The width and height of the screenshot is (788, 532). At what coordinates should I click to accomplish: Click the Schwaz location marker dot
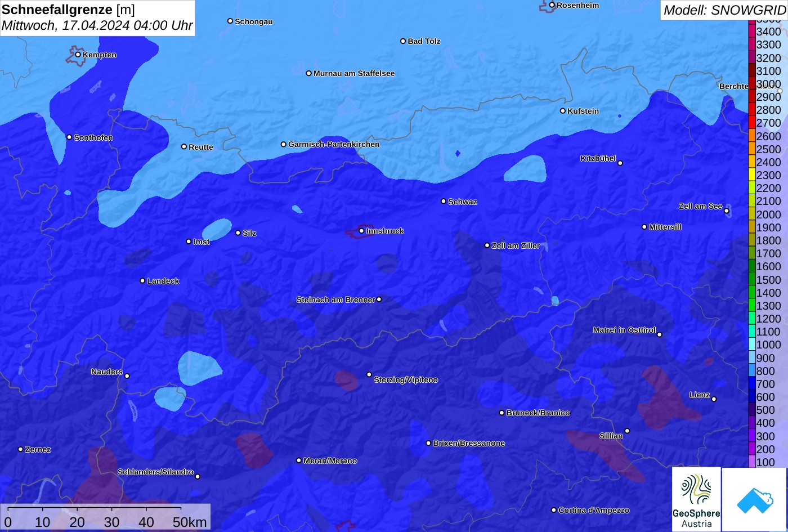(444, 201)
